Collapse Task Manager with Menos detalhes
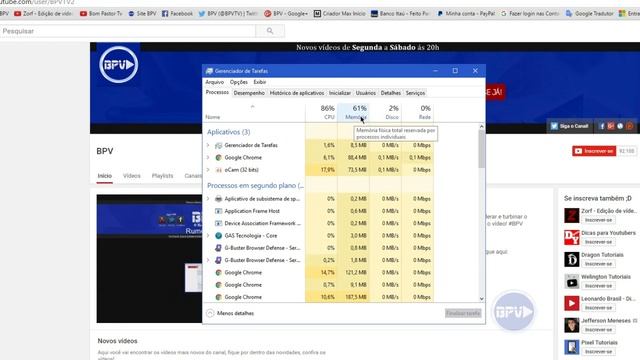This screenshot has height=360, width=640. (x=230, y=313)
